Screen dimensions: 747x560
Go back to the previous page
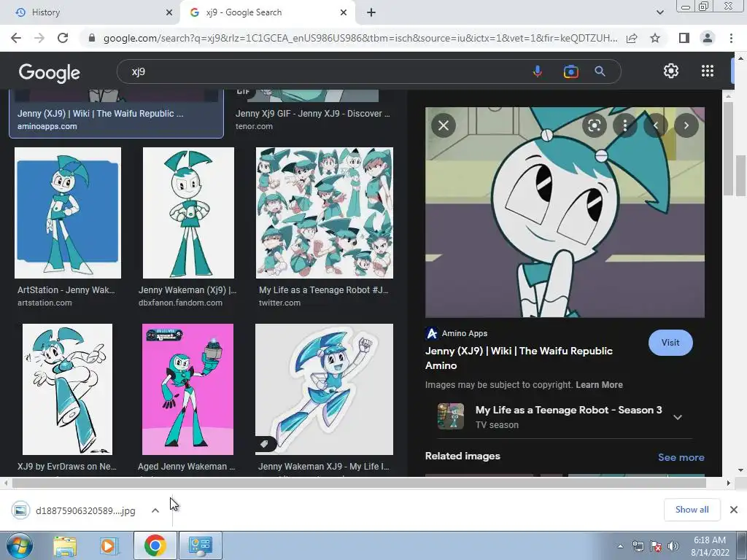pos(16,38)
